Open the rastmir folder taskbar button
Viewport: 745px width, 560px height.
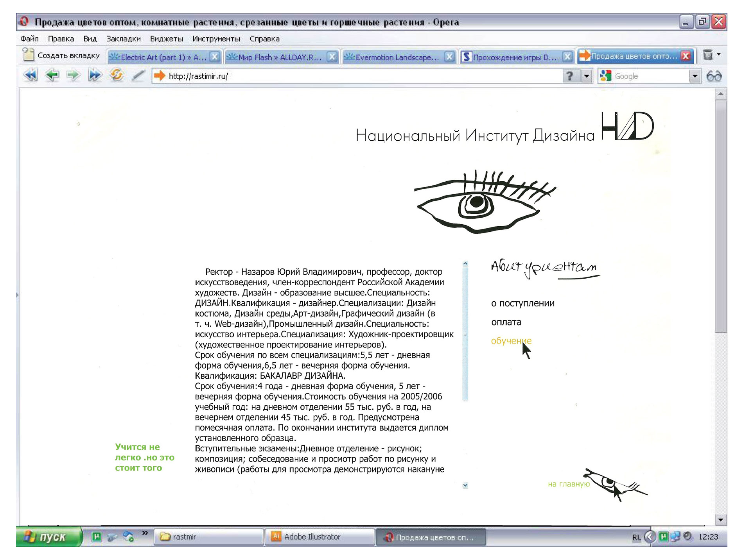[209, 537]
